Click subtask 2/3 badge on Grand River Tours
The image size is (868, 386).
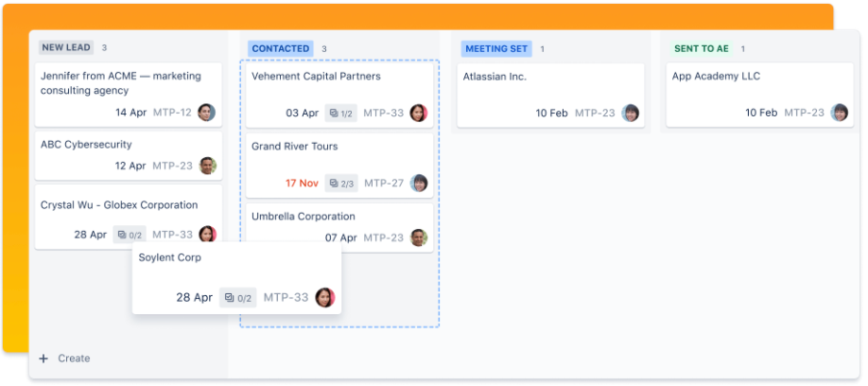341,184
